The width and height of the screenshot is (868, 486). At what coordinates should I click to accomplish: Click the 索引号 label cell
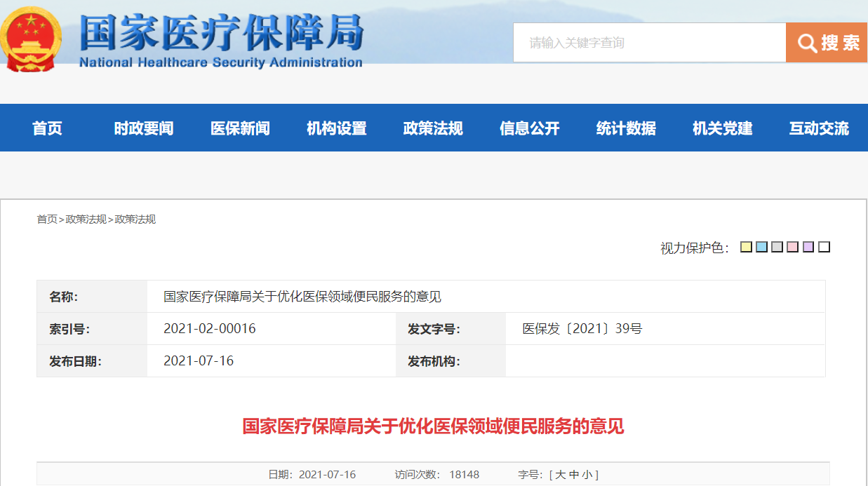coord(92,329)
